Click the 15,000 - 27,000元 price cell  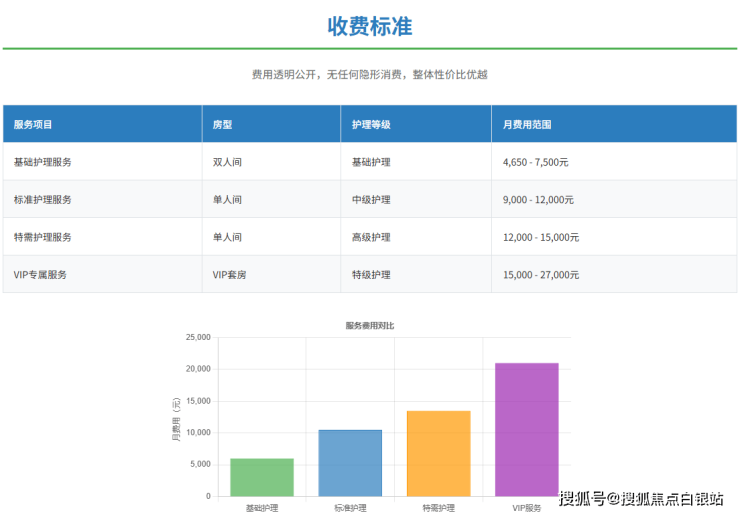pos(541,274)
